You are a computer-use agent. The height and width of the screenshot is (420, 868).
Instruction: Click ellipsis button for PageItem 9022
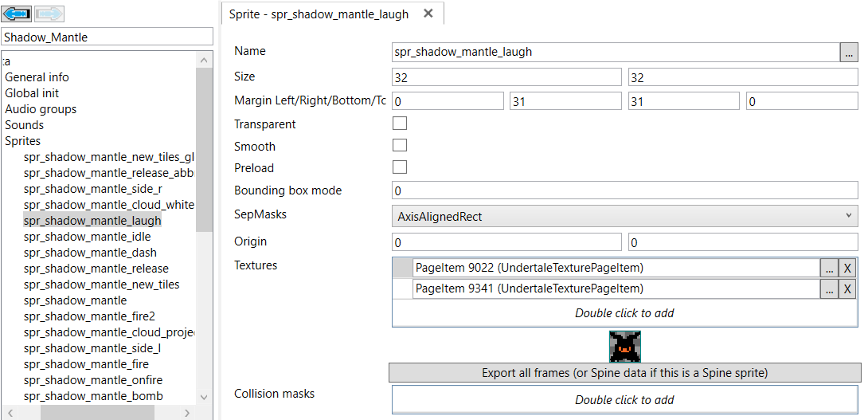(829, 269)
